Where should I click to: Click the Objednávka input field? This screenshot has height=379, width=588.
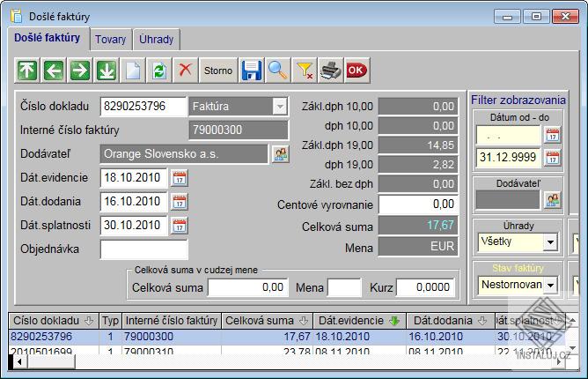pyautogui.click(x=143, y=249)
